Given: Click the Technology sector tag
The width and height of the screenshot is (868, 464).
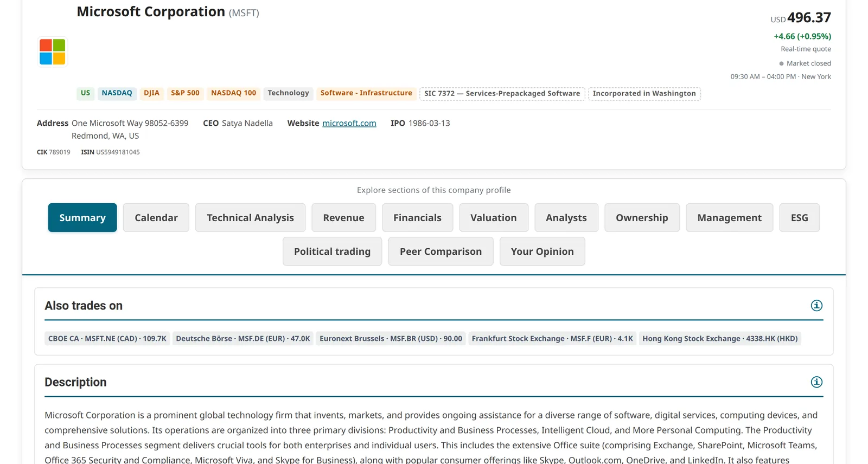Looking at the screenshot, I should [x=288, y=93].
